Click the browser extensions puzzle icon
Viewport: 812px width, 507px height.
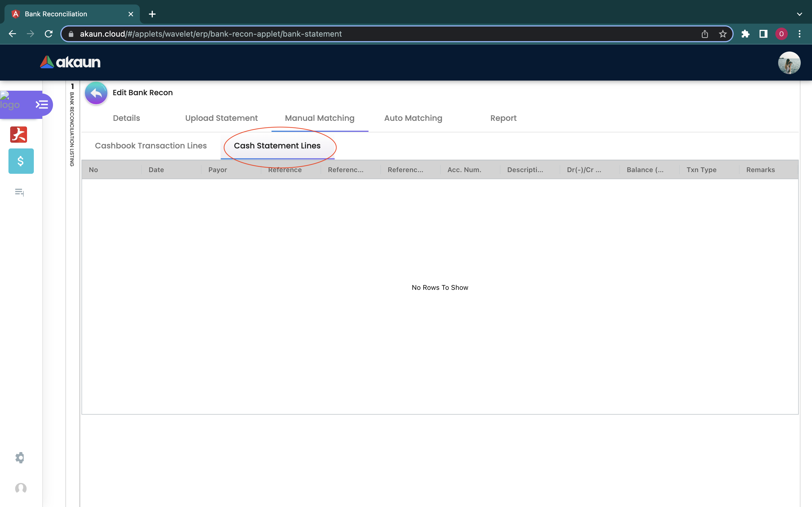(745, 34)
